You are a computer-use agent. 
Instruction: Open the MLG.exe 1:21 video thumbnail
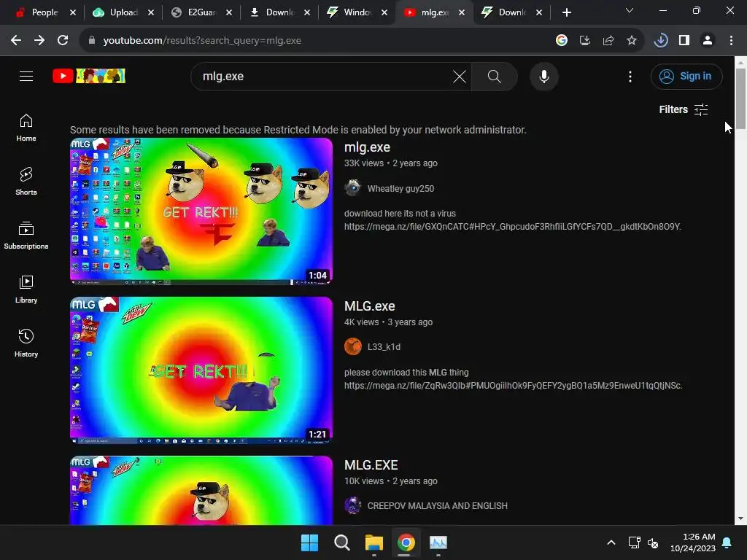pos(201,370)
